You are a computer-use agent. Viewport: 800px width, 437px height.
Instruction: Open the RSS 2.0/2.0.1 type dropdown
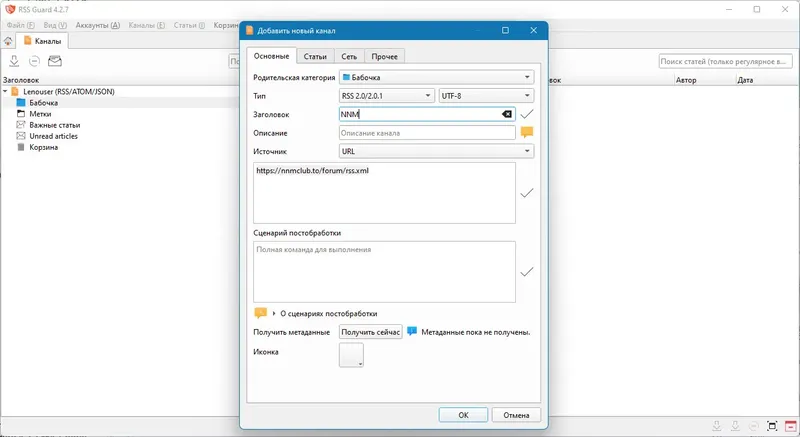tap(387, 96)
